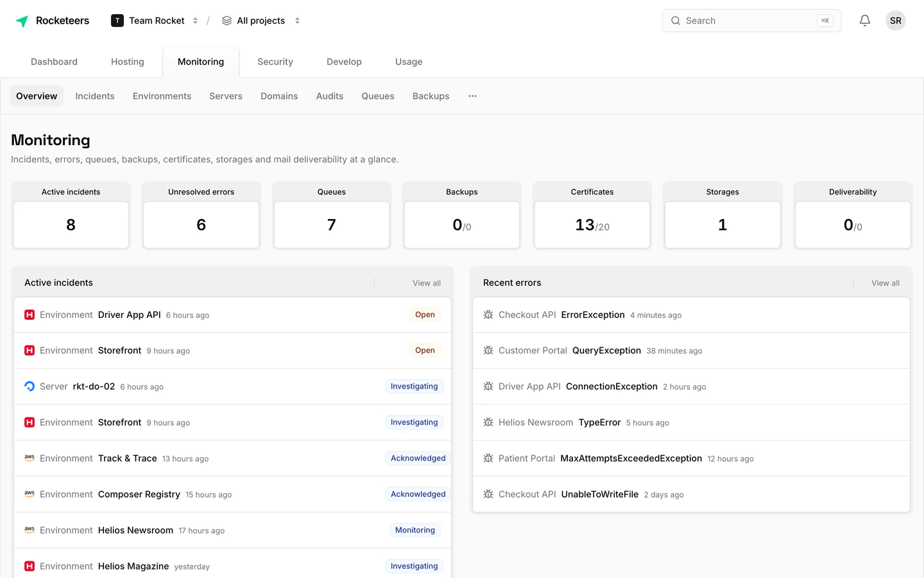The width and height of the screenshot is (924, 578).
Task: Click Acknowledged status on Track & Trace
Action: pos(418,459)
